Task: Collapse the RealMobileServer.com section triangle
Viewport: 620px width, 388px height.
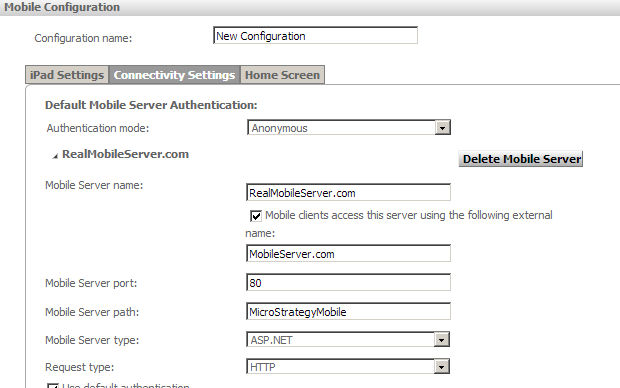Action: point(55,156)
